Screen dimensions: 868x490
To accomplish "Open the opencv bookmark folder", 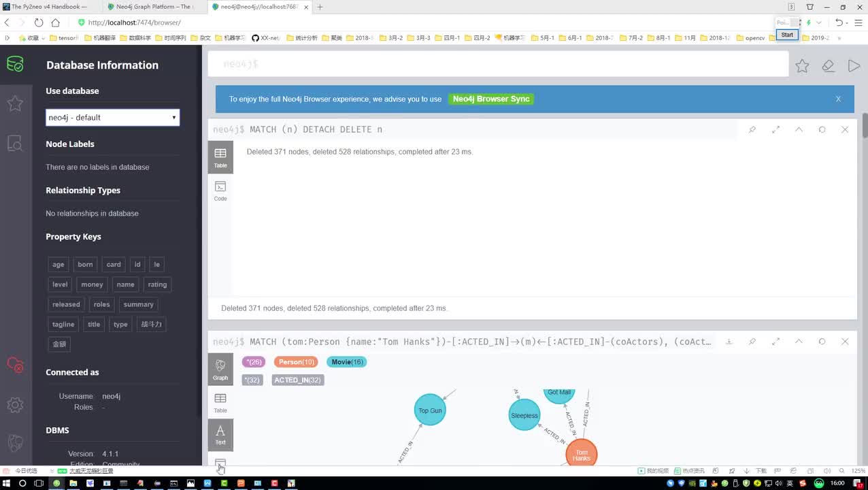I will [x=750, y=38].
